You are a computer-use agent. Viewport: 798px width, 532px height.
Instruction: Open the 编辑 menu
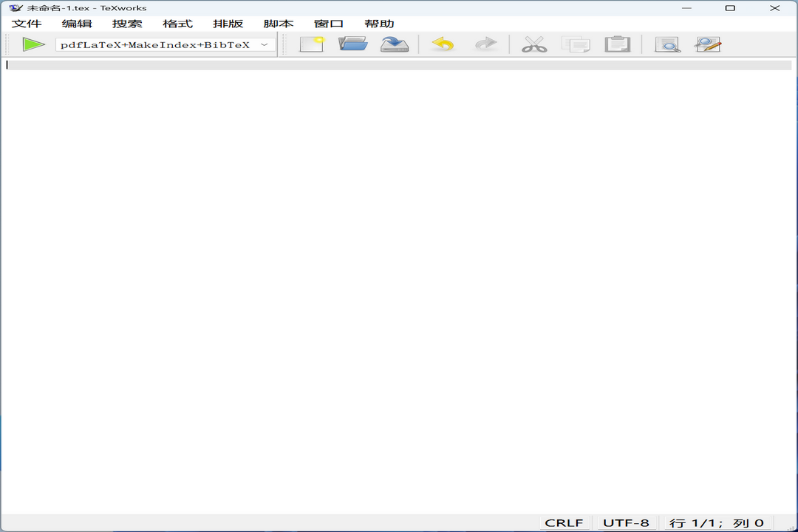[77, 24]
